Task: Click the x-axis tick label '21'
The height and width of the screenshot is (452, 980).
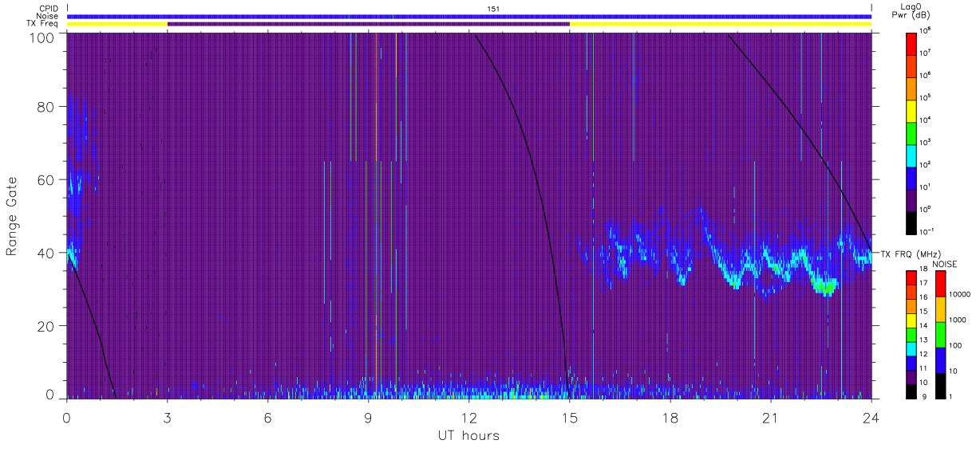Action: [x=770, y=418]
